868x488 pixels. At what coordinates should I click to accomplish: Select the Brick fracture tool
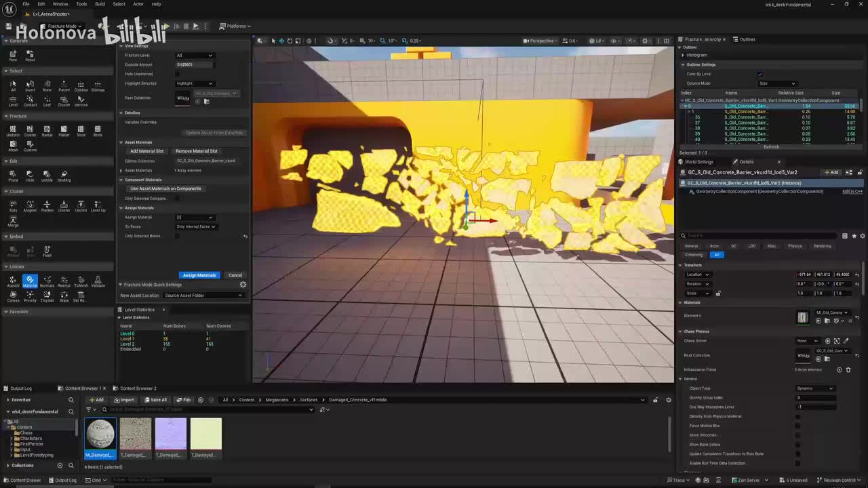click(98, 130)
